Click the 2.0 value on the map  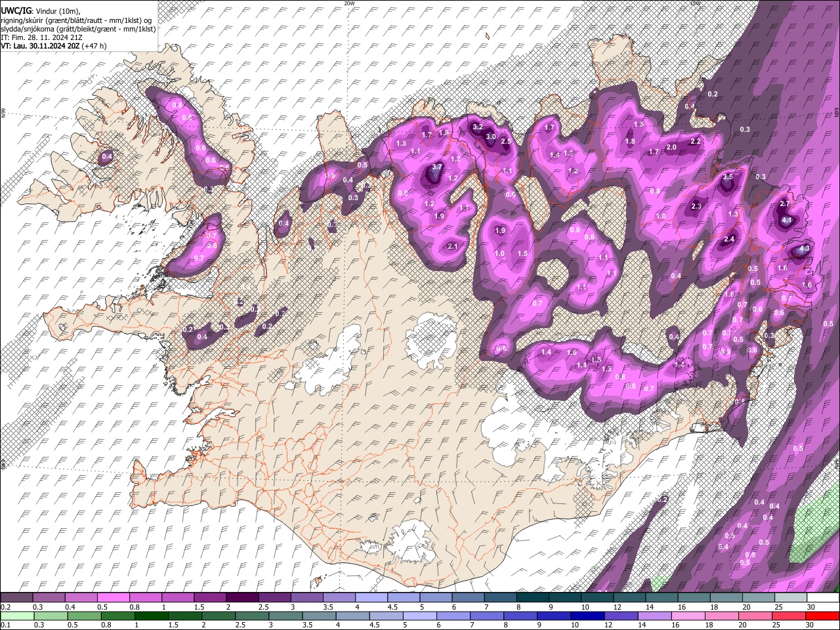[671, 148]
